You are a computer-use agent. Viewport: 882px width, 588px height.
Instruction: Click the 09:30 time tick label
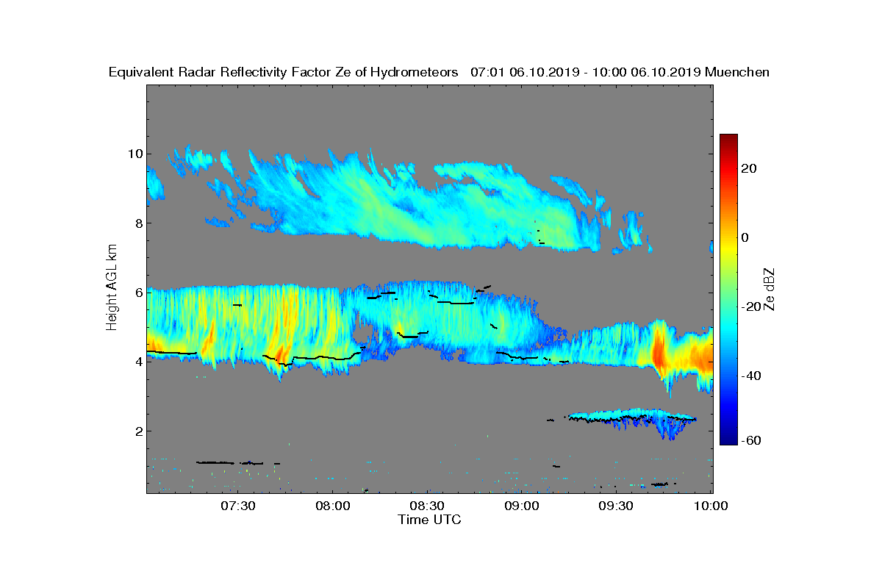coord(617,506)
